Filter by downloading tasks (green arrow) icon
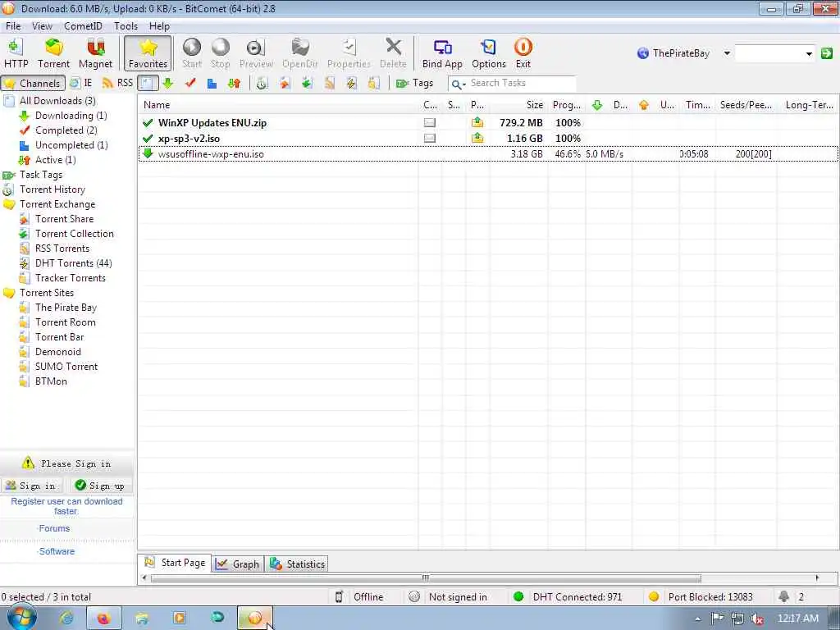 [167, 83]
